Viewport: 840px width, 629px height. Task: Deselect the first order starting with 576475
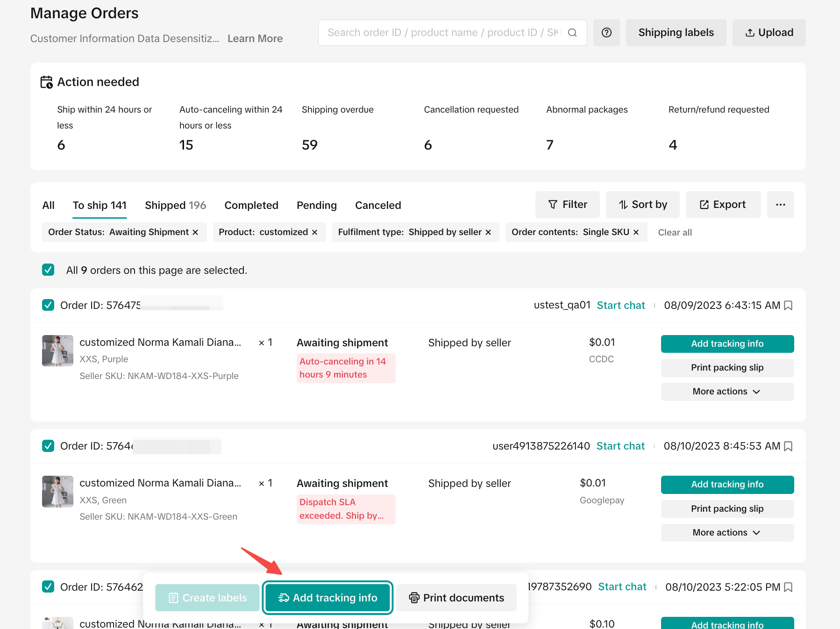click(x=48, y=305)
